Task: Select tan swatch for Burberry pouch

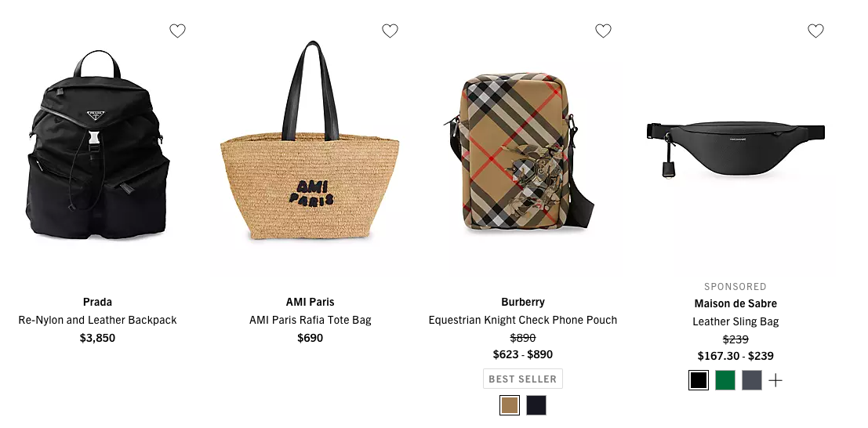Action: [510, 405]
